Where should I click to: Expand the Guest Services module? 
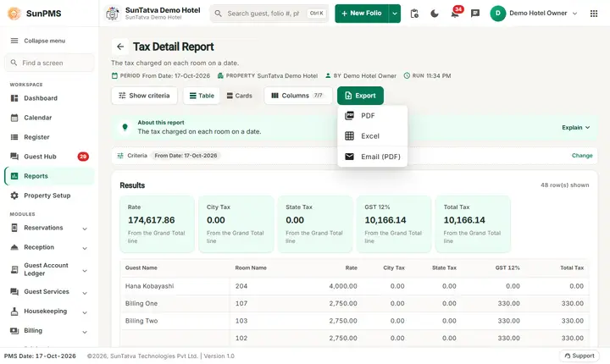[x=49, y=292]
